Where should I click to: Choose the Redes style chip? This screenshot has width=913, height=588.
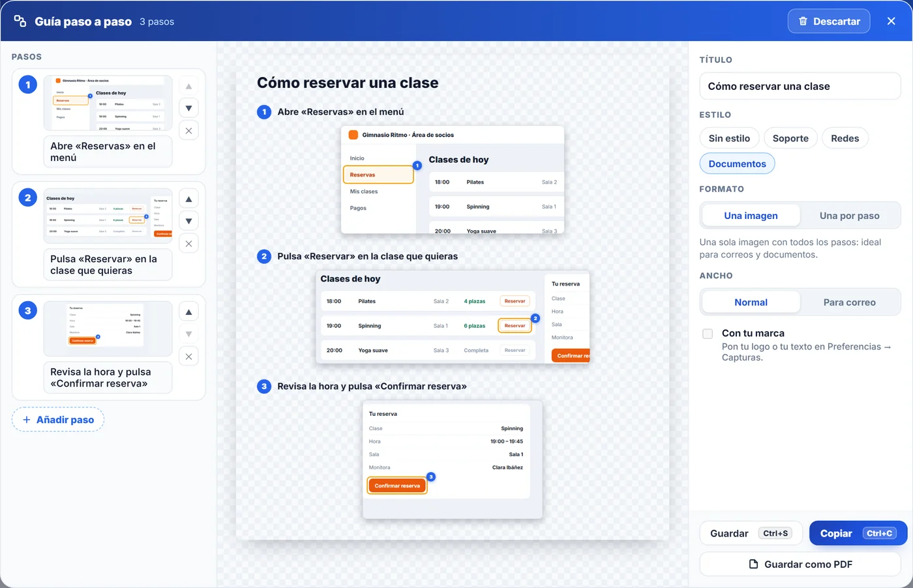845,138
